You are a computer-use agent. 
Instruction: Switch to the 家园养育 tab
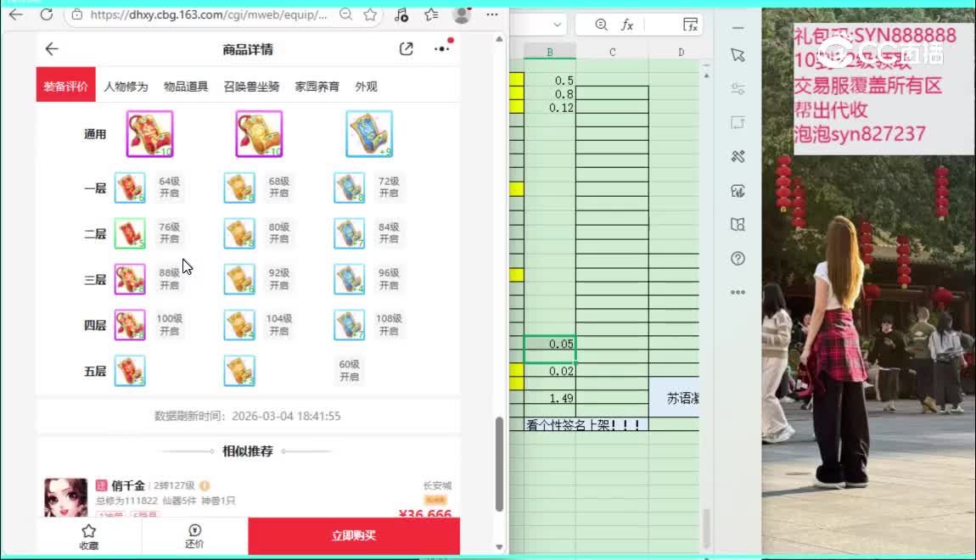pyautogui.click(x=317, y=86)
